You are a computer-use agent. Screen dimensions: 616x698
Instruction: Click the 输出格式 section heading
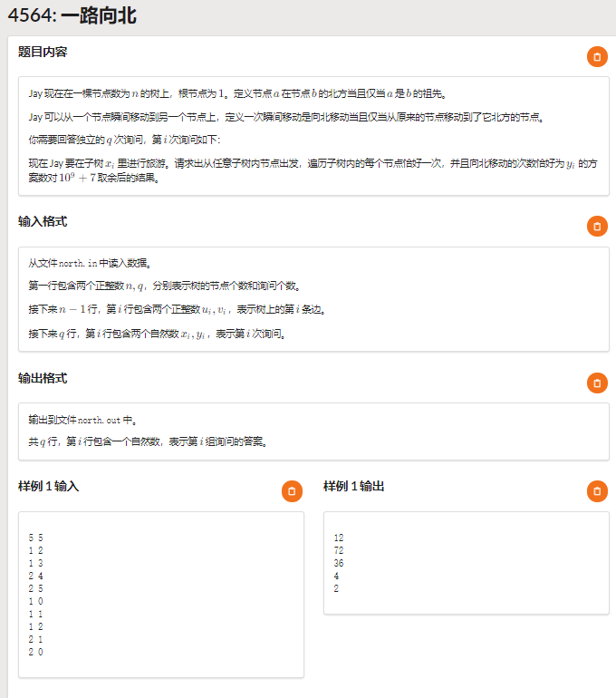(x=43, y=378)
